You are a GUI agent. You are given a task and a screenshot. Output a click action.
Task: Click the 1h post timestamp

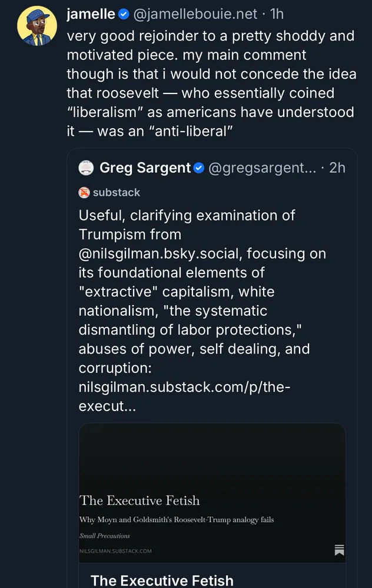click(x=277, y=14)
